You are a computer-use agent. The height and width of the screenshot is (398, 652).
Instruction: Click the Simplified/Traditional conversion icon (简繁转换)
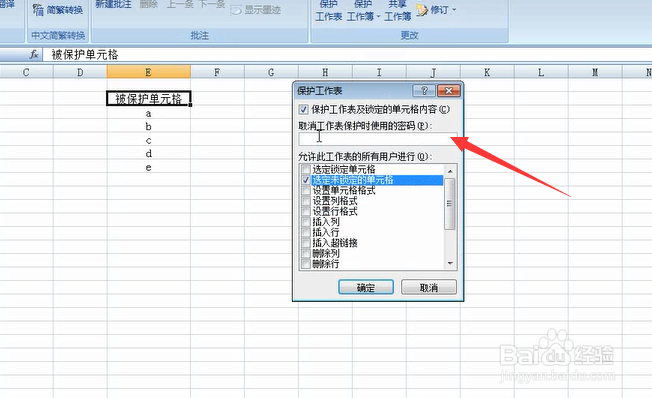click(x=38, y=10)
